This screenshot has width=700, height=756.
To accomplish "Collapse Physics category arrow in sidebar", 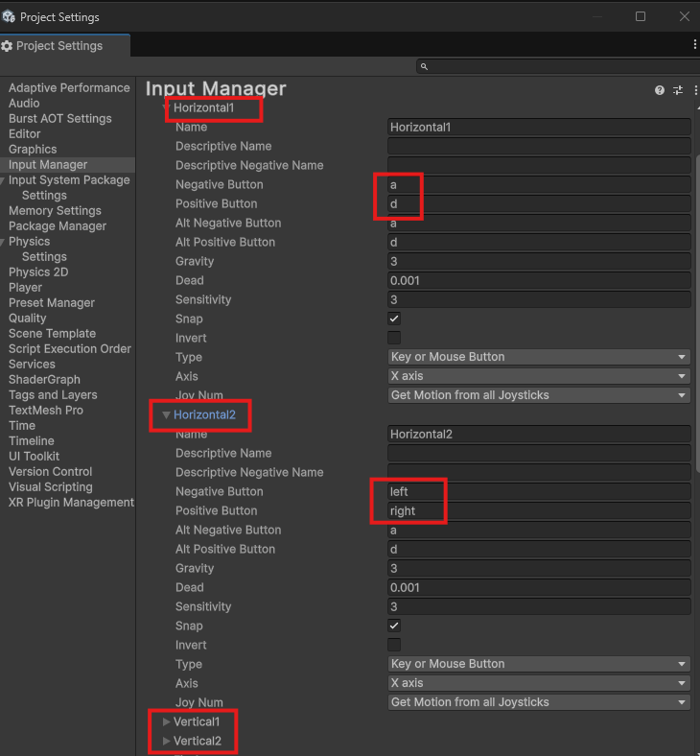I will (3, 242).
